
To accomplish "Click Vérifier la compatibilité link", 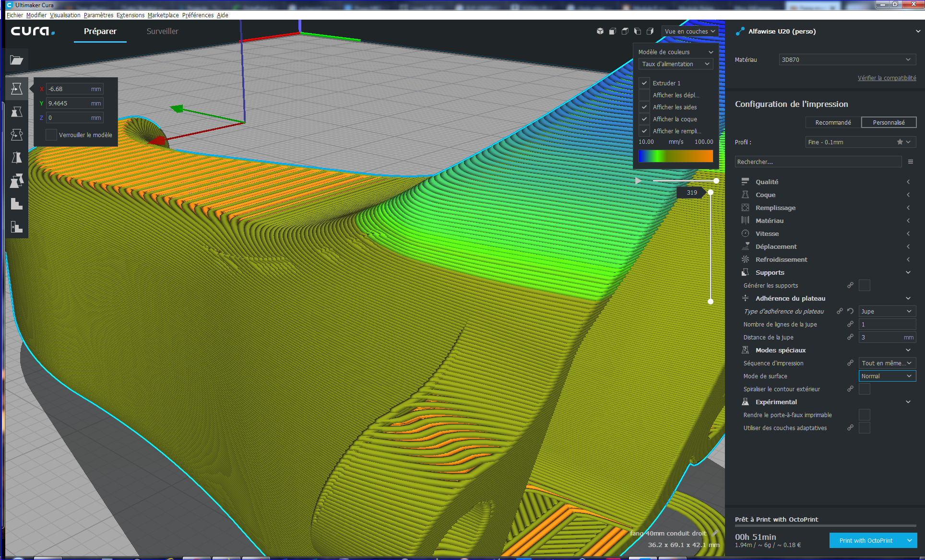I will pos(887,78).
